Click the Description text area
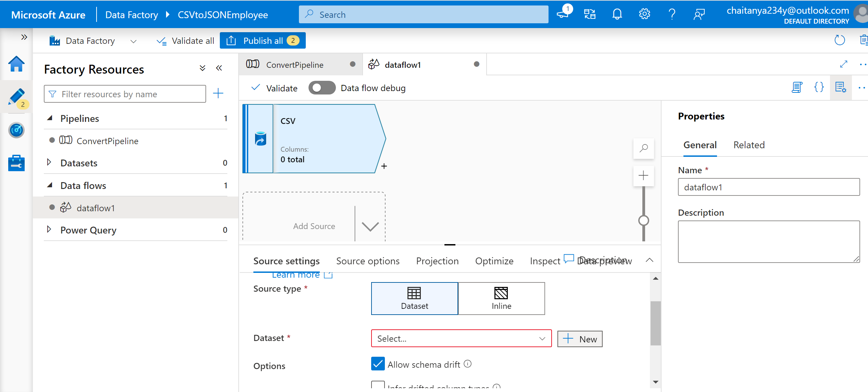The height and width of the screenshot is (392, 868). tap(769, 242)
